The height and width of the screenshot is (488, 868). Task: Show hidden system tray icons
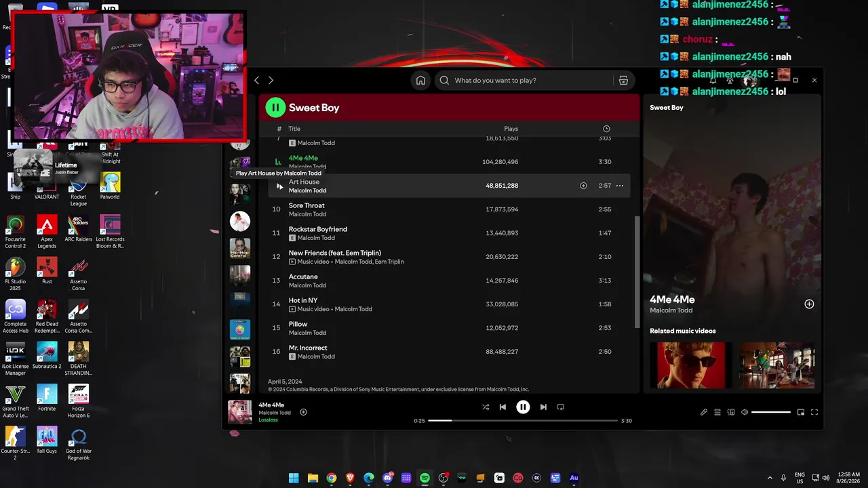[x=770, y=478]
